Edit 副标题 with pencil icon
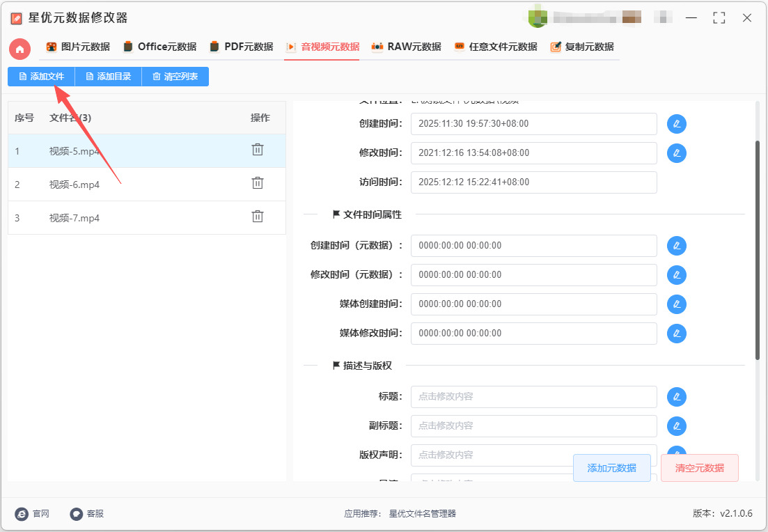This screenshot has height=532, width=768. click(x=677, y=426)
